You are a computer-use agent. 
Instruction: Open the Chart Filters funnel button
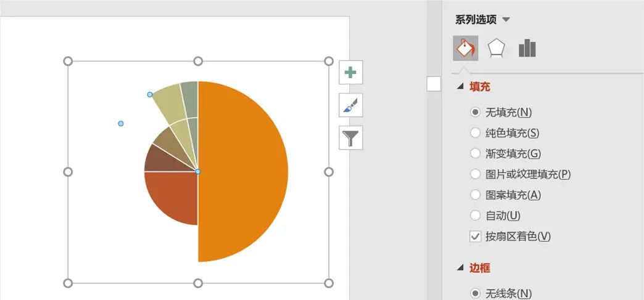click(x=350, y=138)
